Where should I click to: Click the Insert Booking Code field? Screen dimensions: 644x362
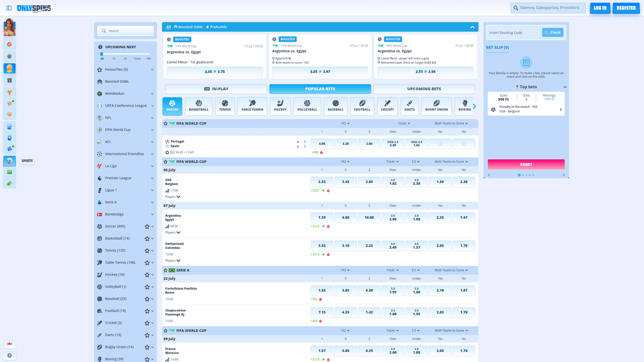(515, 33)
